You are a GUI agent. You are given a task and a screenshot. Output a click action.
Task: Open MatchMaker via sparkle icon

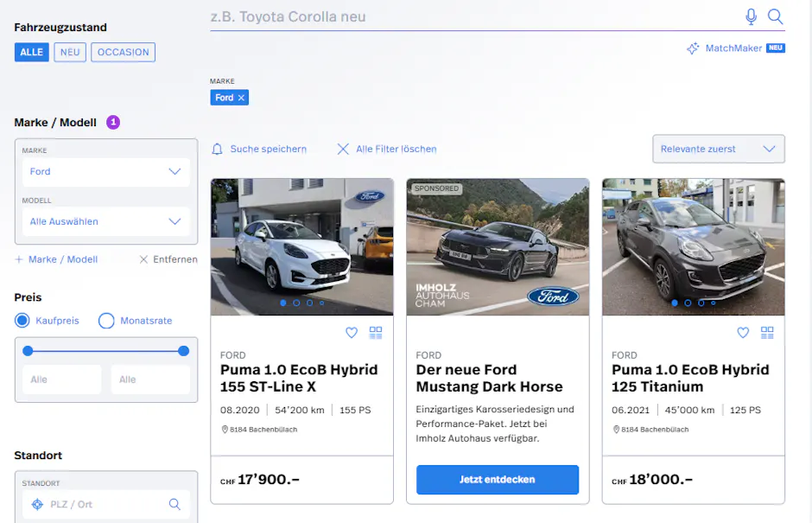693,48
